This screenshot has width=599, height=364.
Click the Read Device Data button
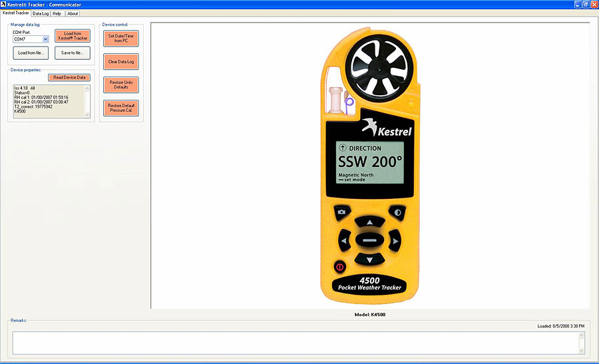(69, 78)
